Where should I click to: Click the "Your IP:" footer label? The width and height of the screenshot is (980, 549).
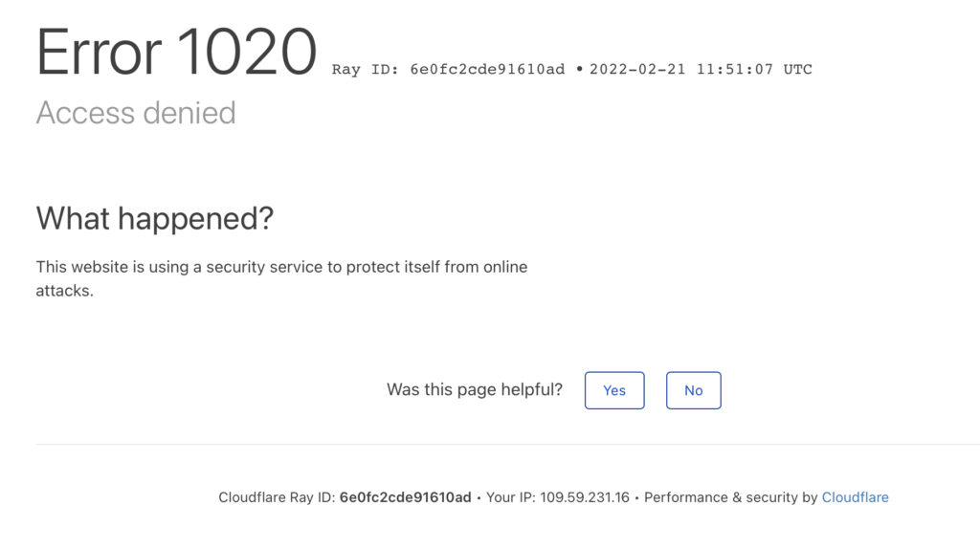pyautogui.click(x=511, y=497)
